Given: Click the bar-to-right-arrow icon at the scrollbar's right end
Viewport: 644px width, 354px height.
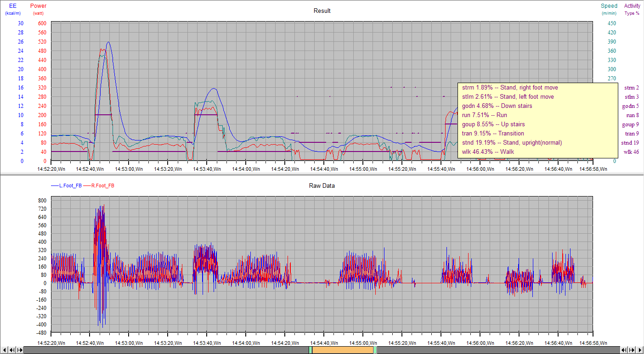Looking at the screenshot, I should 632,350.
